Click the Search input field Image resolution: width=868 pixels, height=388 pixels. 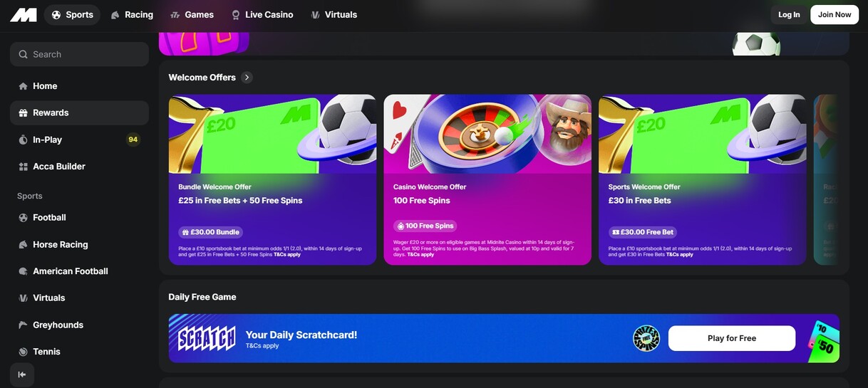click(79, 54)
